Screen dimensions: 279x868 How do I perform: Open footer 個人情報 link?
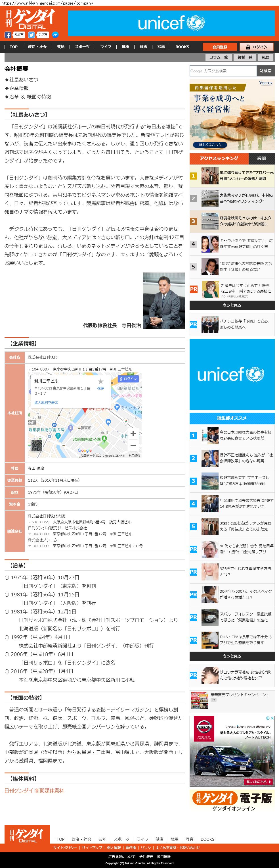tap(114, 848)
